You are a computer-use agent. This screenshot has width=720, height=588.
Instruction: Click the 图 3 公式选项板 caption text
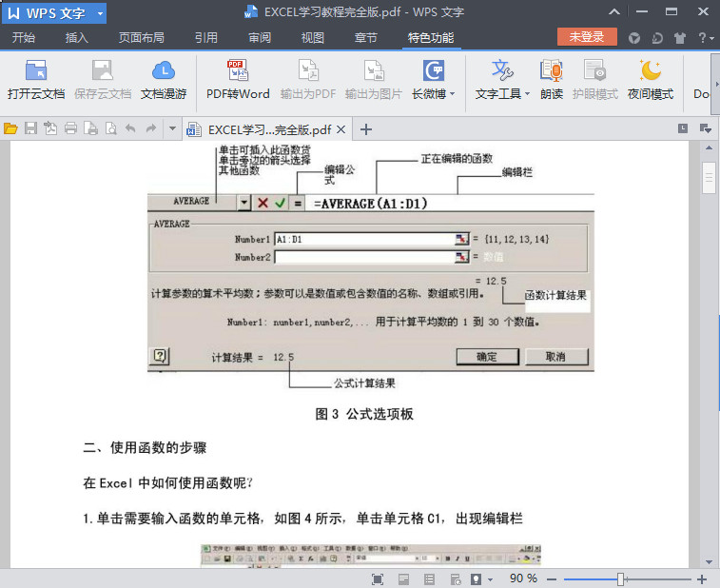[364, 414]
